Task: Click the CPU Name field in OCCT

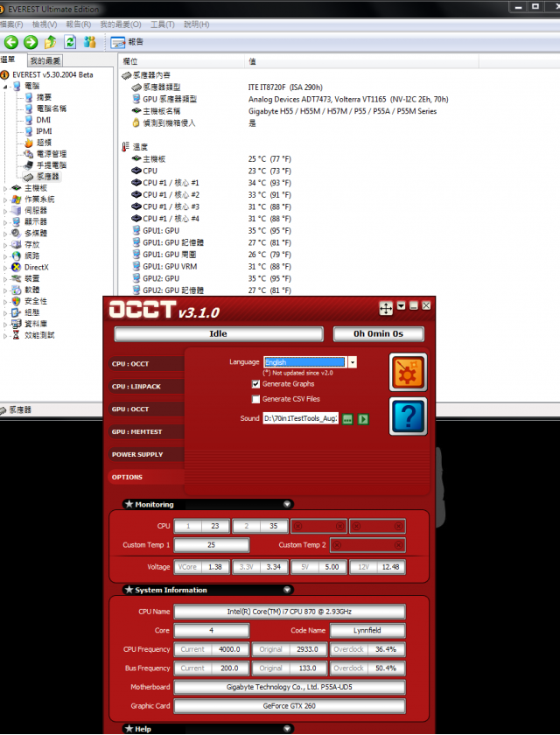Action: (x=289, y=612)
